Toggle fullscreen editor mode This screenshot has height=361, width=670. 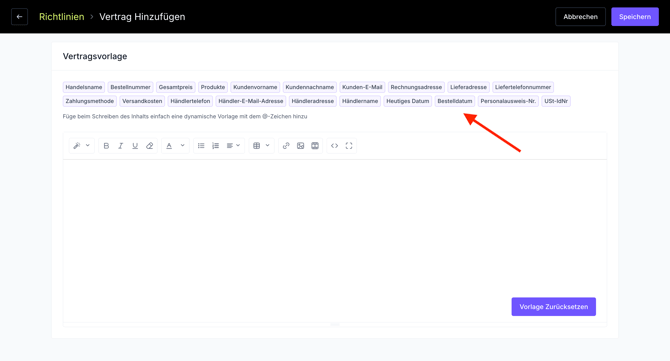click(349, 146)
